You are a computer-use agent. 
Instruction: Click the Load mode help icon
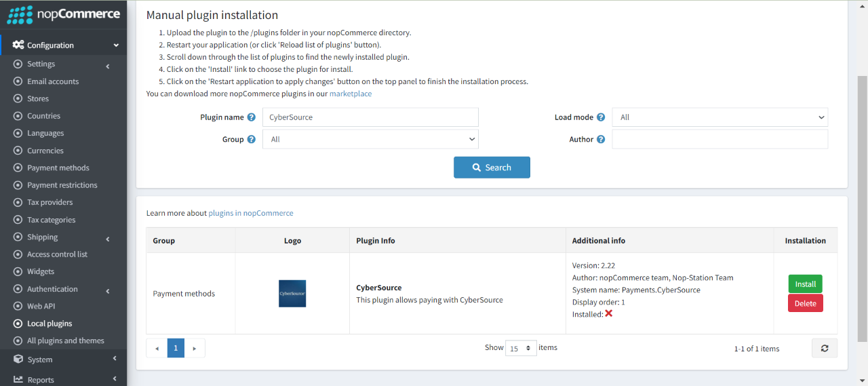[x=601, y=117]
